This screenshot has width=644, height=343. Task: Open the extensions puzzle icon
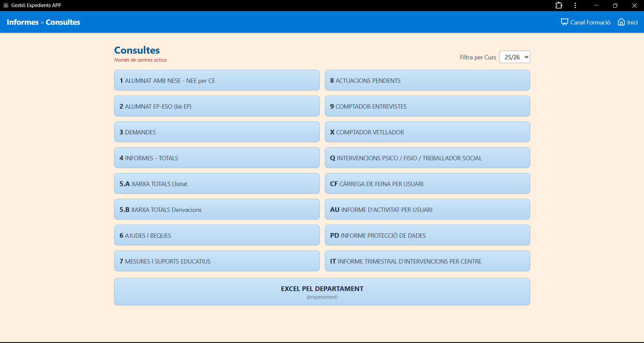pyautogui.click(x=559, y=5)
